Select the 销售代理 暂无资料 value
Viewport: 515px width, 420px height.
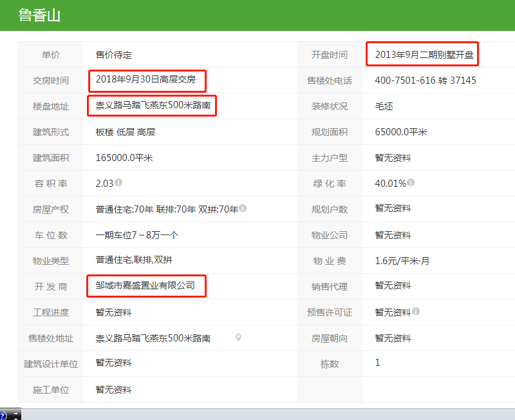coord(393,285)
